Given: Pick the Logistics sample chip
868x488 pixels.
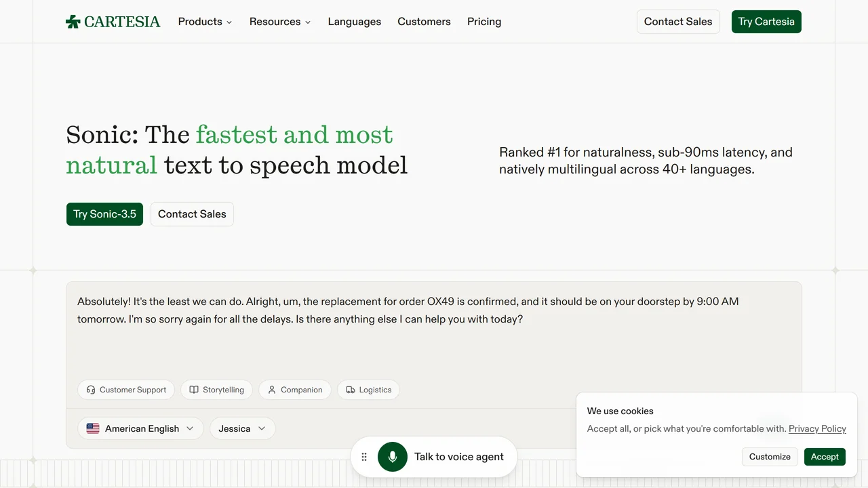Looking at the screenshot, I should click(368, 390).
